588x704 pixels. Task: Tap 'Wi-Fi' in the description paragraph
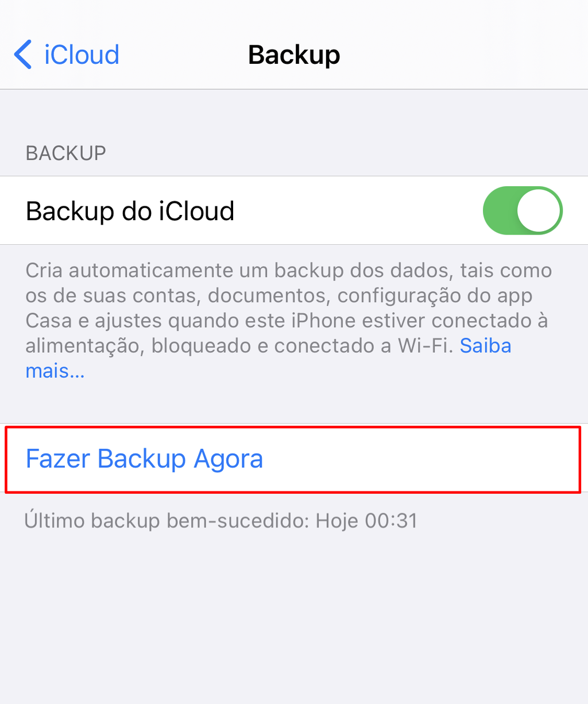coord(426,346)
